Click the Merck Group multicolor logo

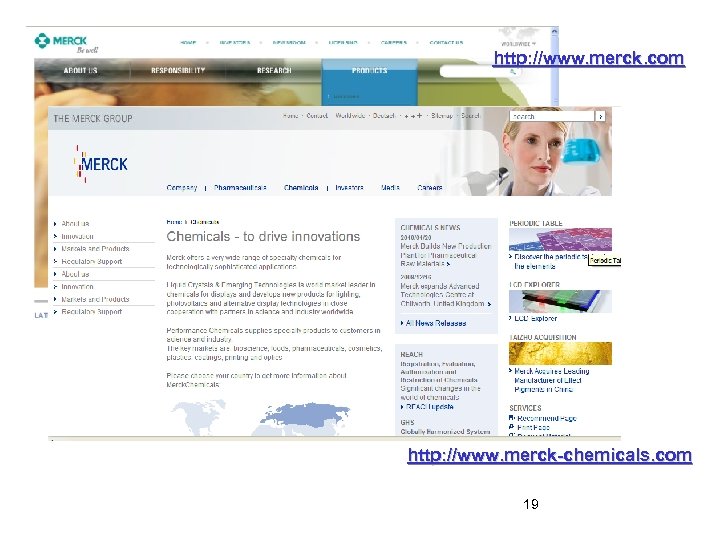coord(101,163)
